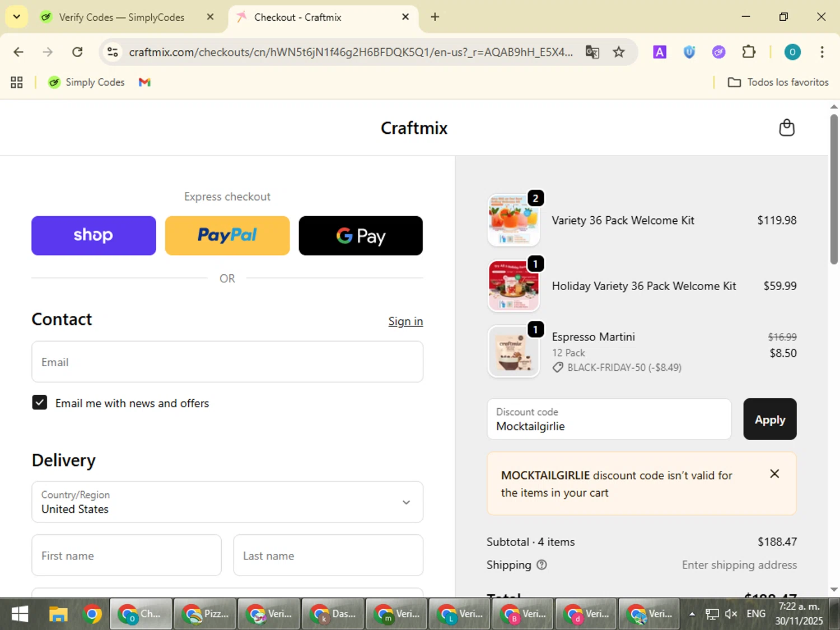Open site information icon in address bar
Screen dimensions: 840x630
coord(113,52)
